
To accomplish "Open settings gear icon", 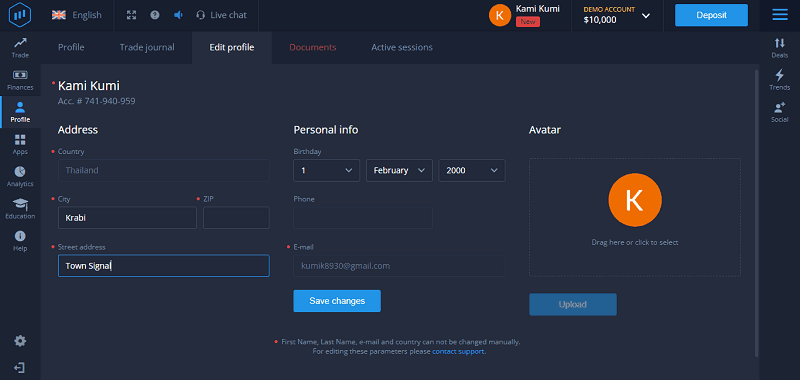I will pyautogui.click(x=20, y=341).
